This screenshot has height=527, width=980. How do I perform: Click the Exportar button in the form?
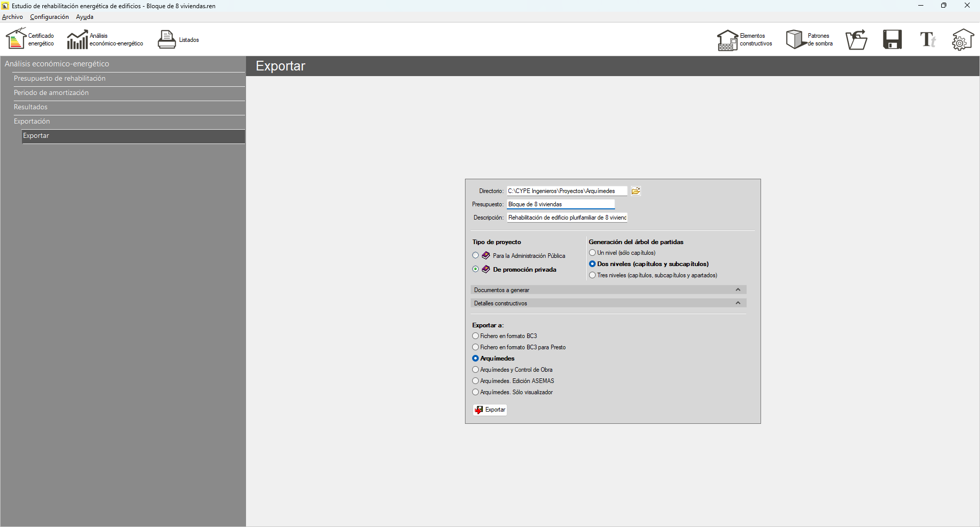click(x=490, y=410)
